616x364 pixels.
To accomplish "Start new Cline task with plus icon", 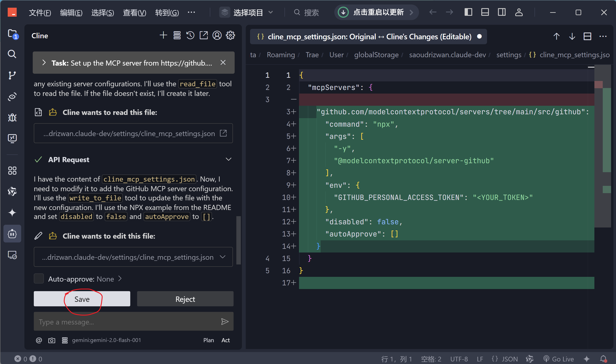I will coord(163,35).
